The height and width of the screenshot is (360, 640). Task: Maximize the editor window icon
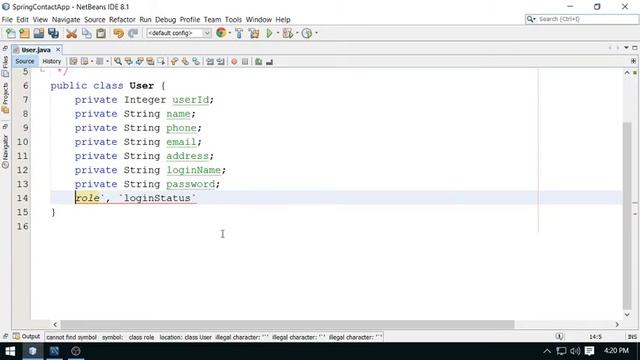pos(635,48)
